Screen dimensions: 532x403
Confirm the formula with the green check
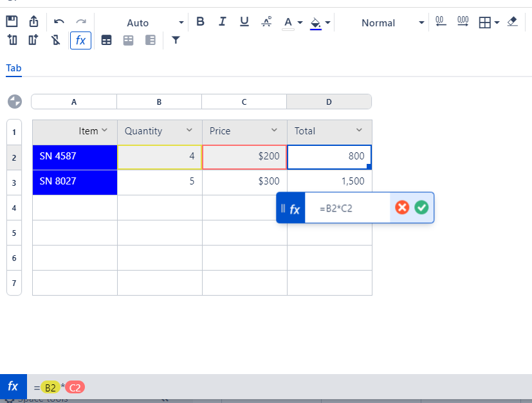point(422,207)
